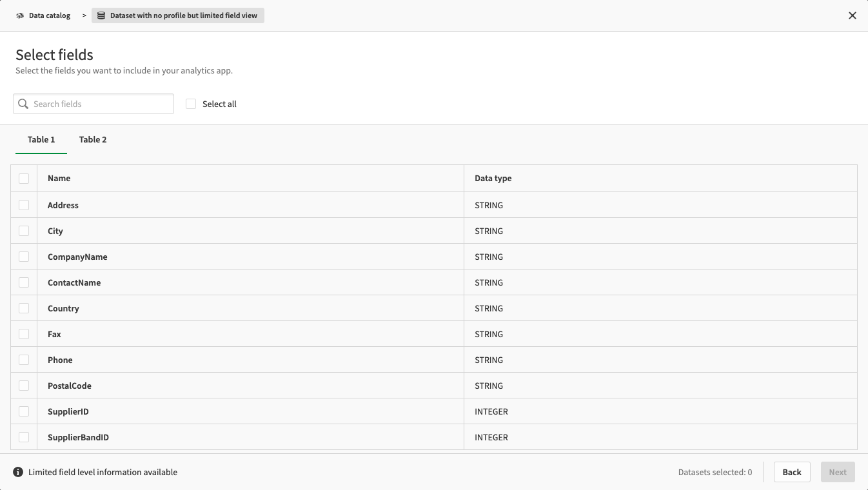
Task: Click the INTEGER type of SupplierBandID
Action: tap(491, 437)
